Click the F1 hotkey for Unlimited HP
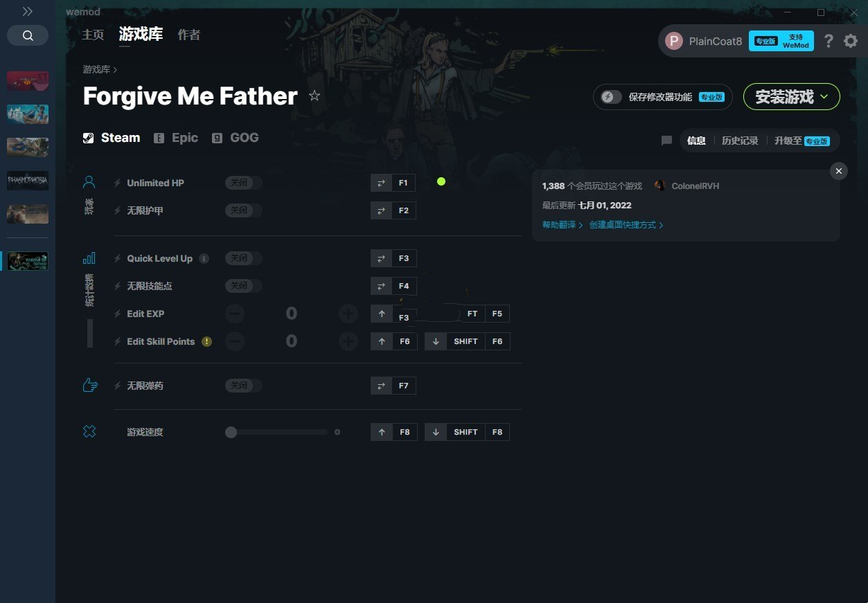 click(x=403, y=183)
